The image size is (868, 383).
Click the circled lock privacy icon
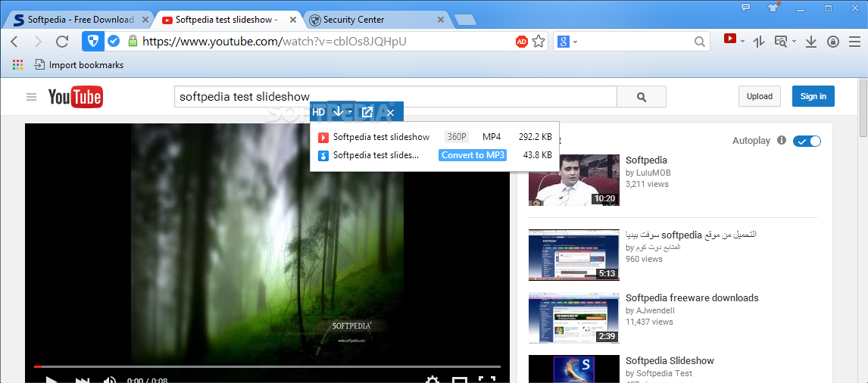pyautogui.click(x=833, y=42)
